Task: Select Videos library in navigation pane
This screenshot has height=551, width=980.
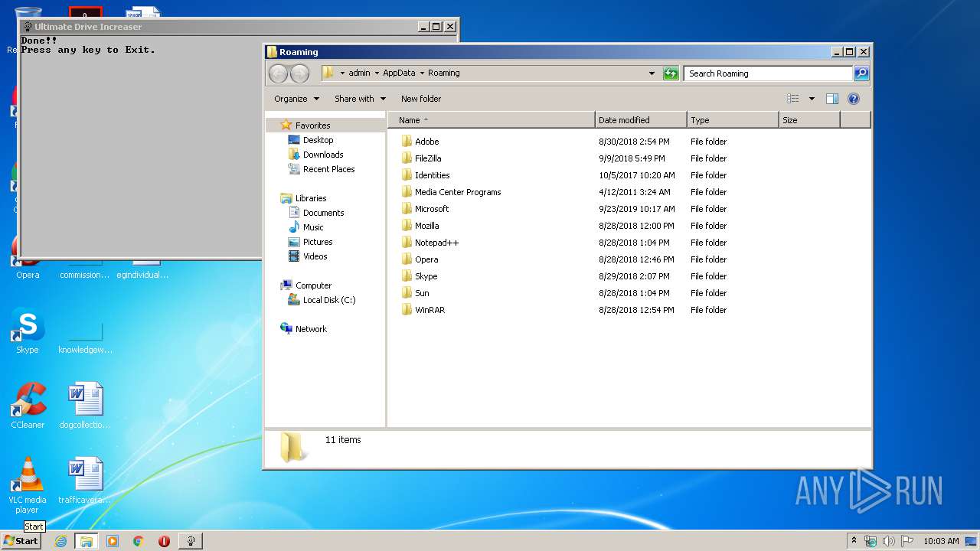Action: click(315, 256)
